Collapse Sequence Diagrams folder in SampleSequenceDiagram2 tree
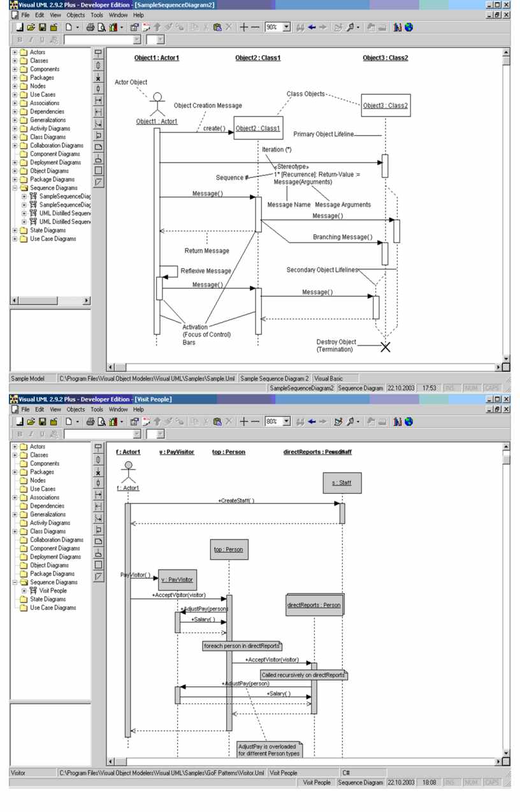The height and width of the screenshot is (812, 520). pyautogui.click(x=15, y=188)
